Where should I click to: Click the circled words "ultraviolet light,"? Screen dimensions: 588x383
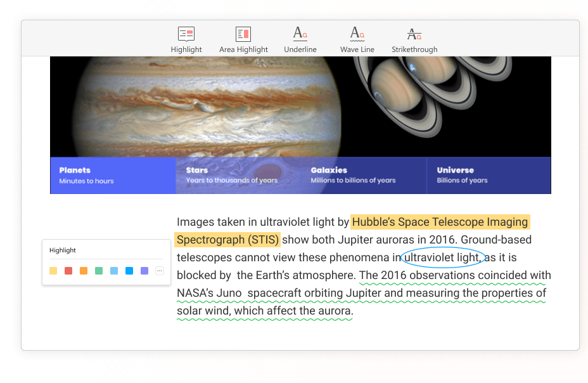pos(442,257)
